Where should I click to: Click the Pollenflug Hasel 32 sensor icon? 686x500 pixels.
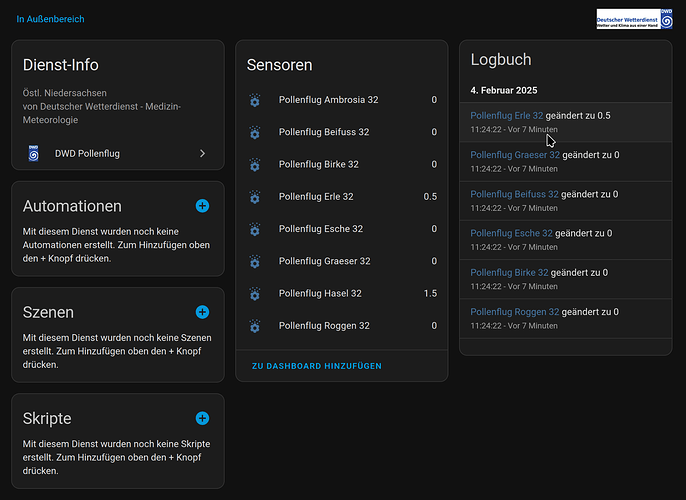click(x=255, y=294)
